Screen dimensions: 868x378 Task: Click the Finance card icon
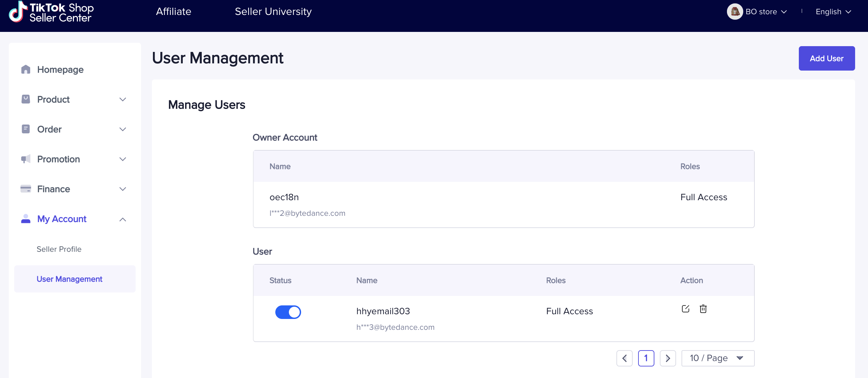pos(26,189)
